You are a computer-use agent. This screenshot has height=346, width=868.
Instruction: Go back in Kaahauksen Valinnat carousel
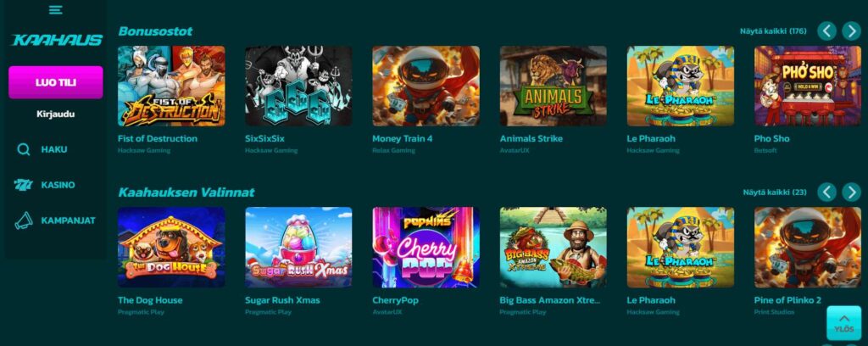(826, 193)
